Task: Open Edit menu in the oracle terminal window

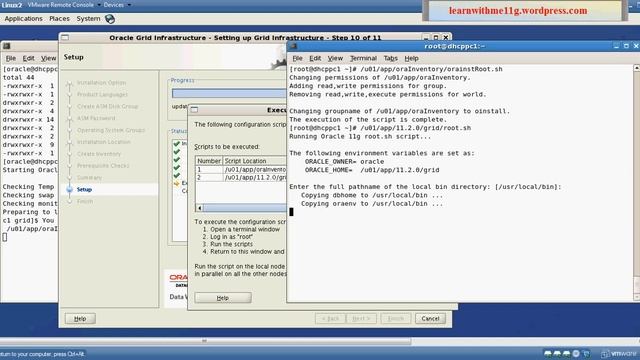Action: 28,58
